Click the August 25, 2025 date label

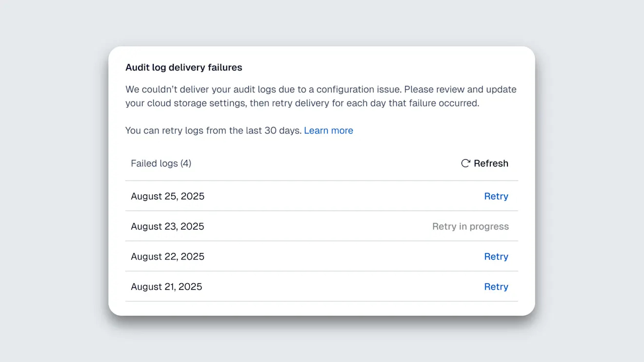coord(167,196)
